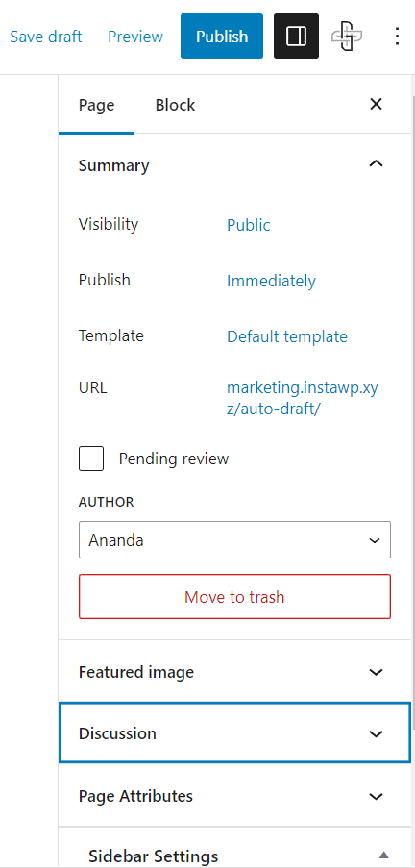Expand the Discussion panel

[x=234, y=733]
